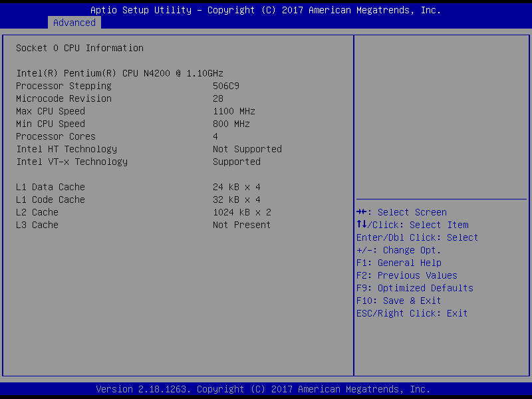
Task: Click the L2 Cache 1024 kB value
Action: (x=241, y=212)
